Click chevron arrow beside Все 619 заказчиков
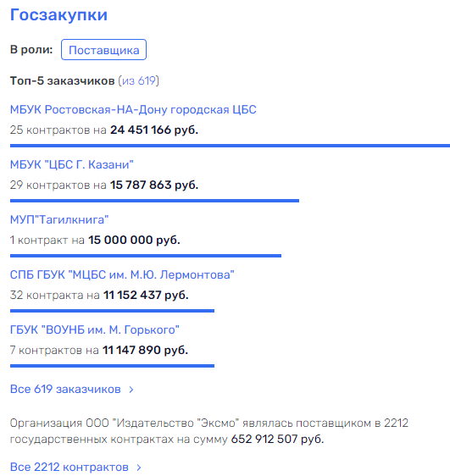This screenshot has height=476, width=450. 131,390
